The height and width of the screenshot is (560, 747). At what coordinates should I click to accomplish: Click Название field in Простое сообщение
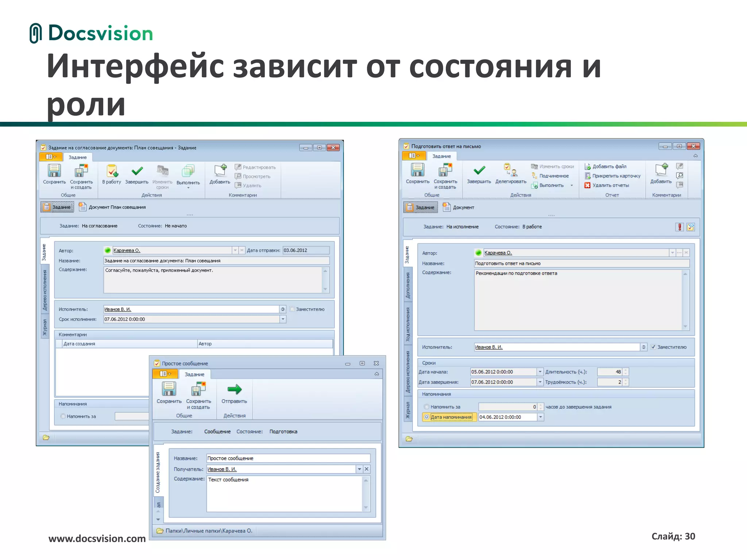pos(288,458)
